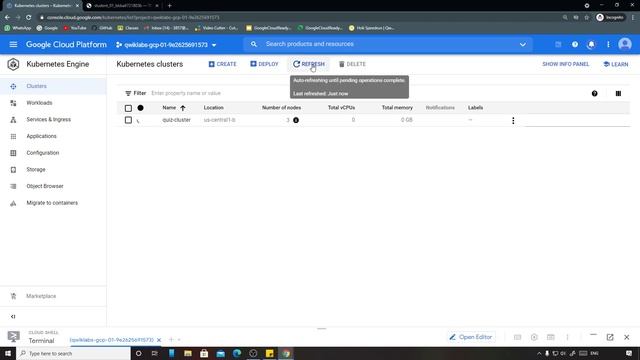Activate Cloud Shell from the header

[558, 44]
